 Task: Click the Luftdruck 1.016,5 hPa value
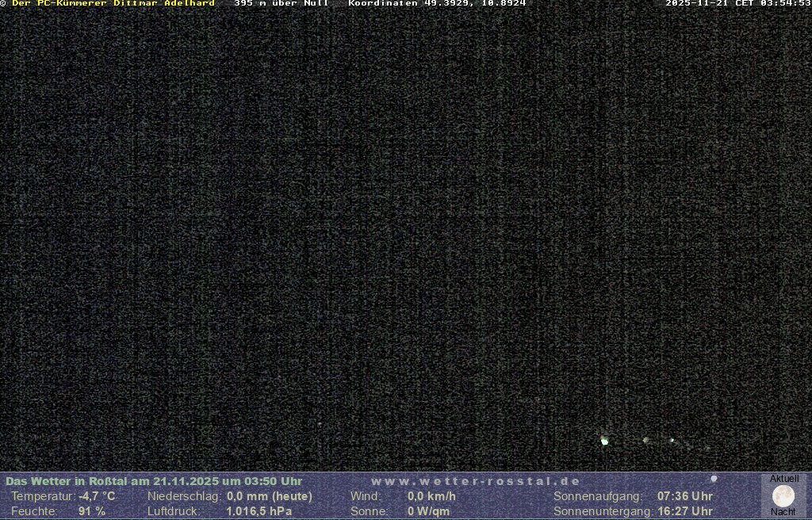point(259,511)
